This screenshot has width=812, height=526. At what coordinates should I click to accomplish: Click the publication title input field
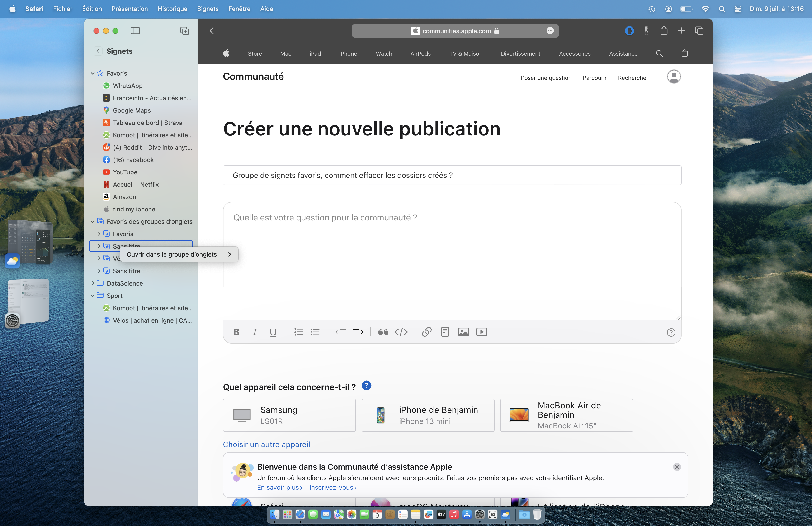click(452, 175)
